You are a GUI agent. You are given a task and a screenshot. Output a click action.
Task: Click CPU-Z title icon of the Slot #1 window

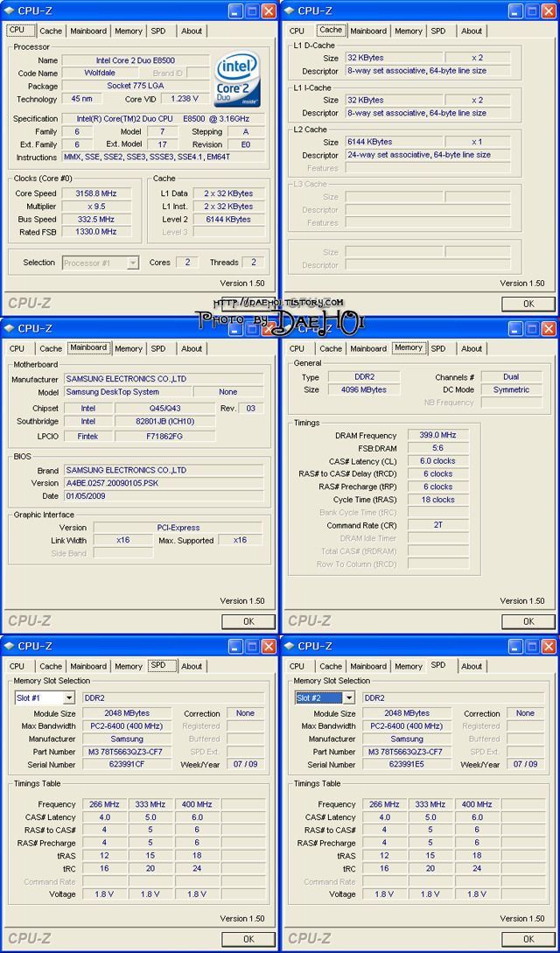pos(9,646)
